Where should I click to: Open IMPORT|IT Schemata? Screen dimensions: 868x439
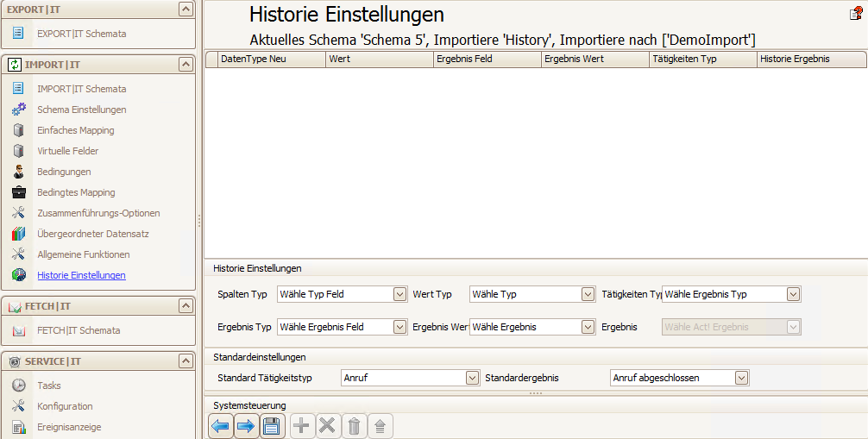coord(81,89)
